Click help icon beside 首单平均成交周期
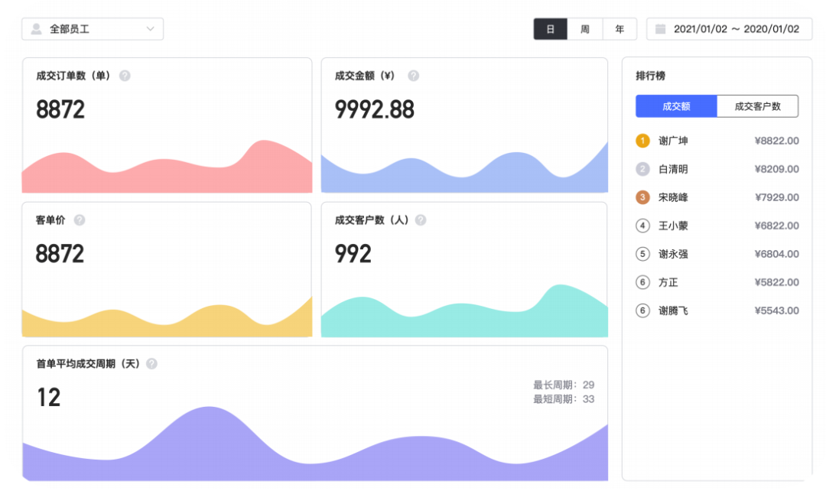The height and width of the screenshot is (504, 826). coord(151,364)
